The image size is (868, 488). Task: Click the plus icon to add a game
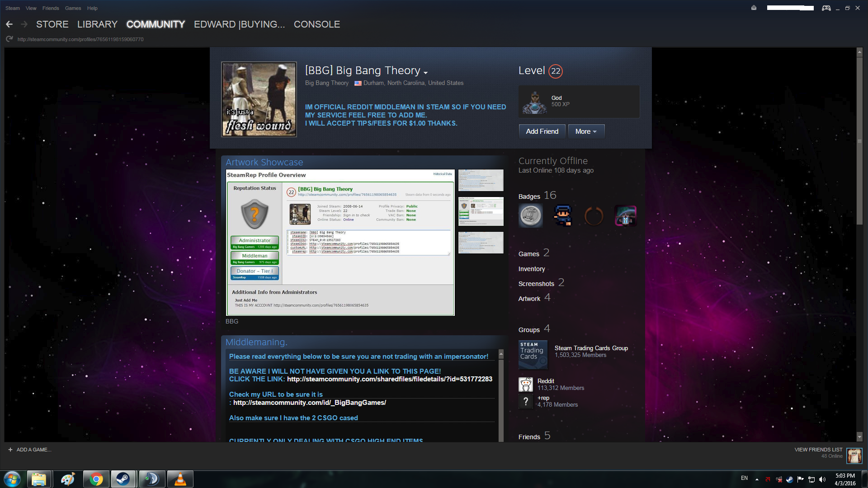10,450
